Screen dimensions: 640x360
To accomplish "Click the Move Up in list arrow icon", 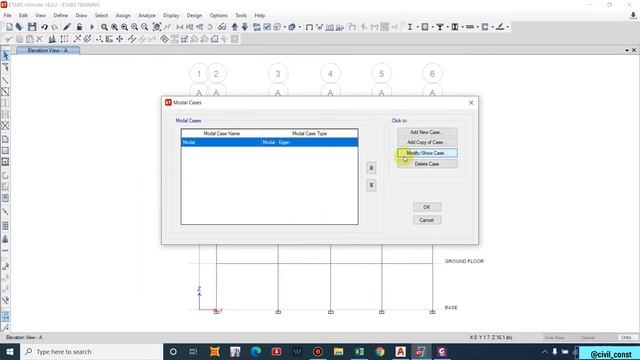I will coord(235,27).
